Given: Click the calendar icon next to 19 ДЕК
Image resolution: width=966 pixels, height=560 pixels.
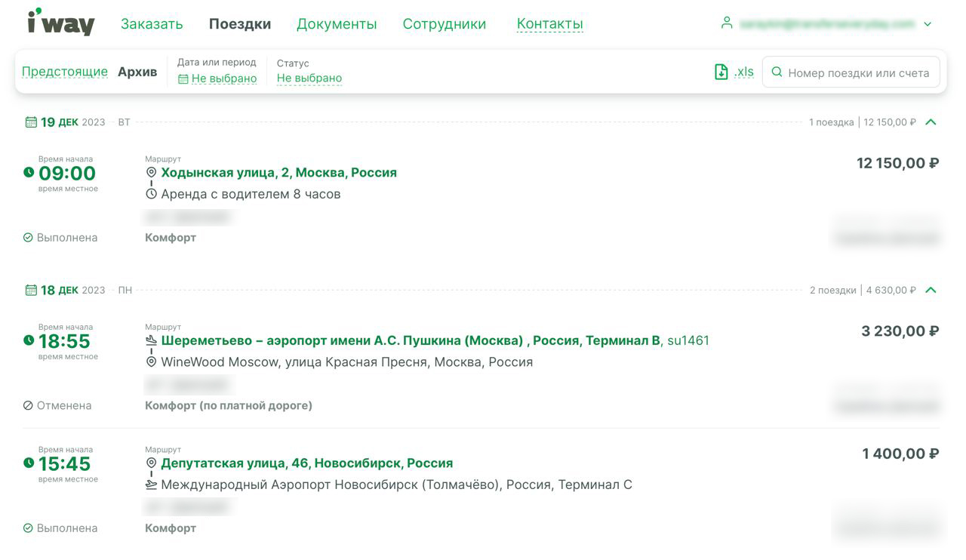Looking at the screenshot, I should tap(31, 122).
